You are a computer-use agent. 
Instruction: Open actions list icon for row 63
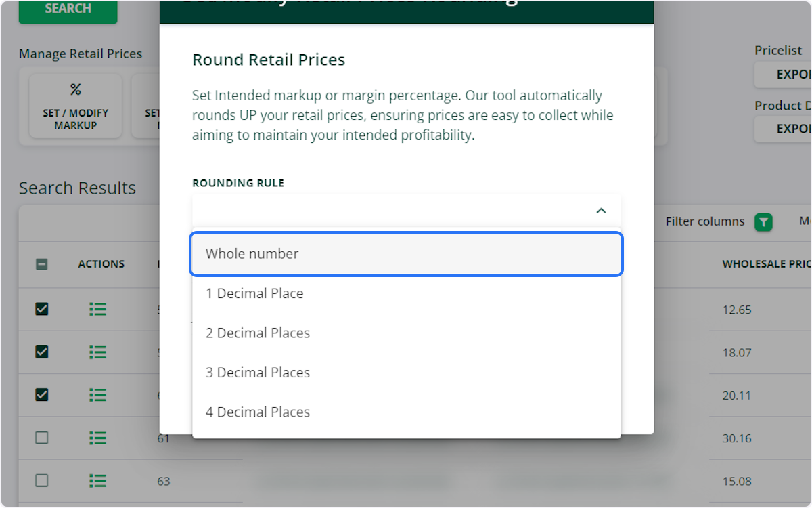pos(97,481)
